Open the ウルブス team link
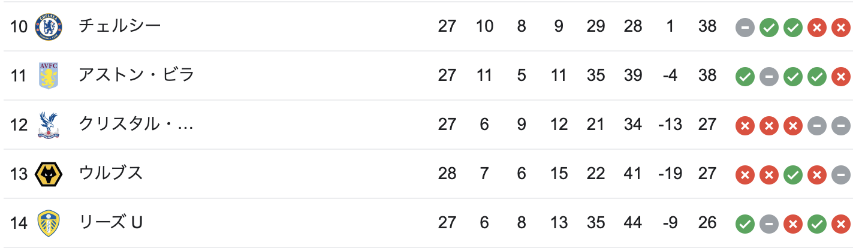 [x=111, y=174]
